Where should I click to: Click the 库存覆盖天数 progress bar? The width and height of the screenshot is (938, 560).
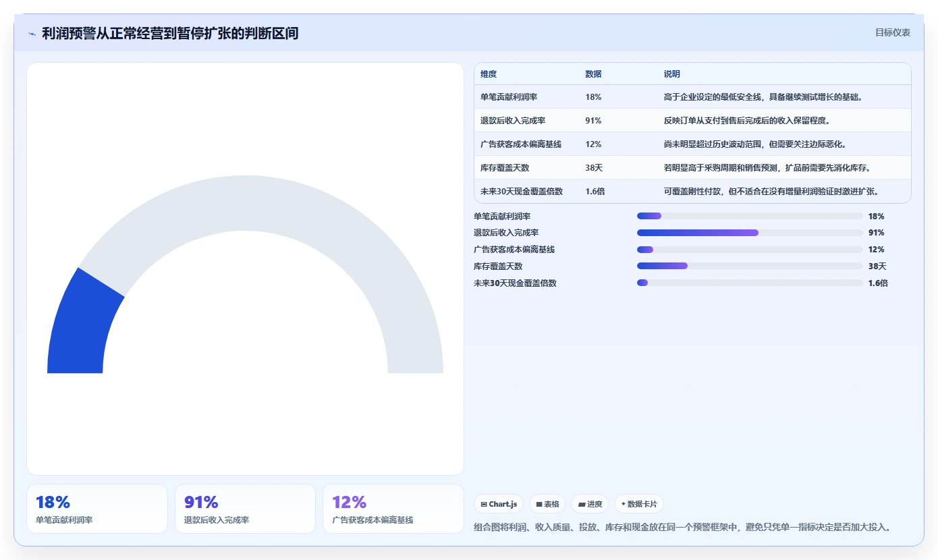750,266
